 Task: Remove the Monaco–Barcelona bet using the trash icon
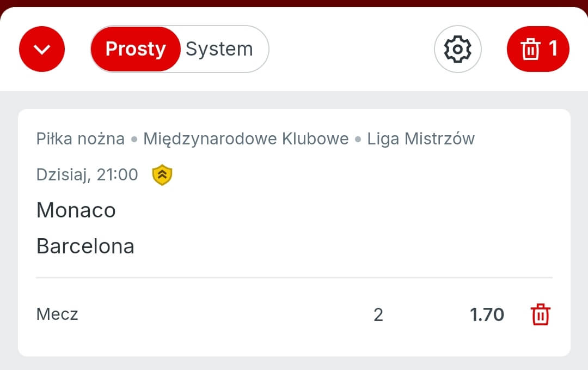click(540, 315)
